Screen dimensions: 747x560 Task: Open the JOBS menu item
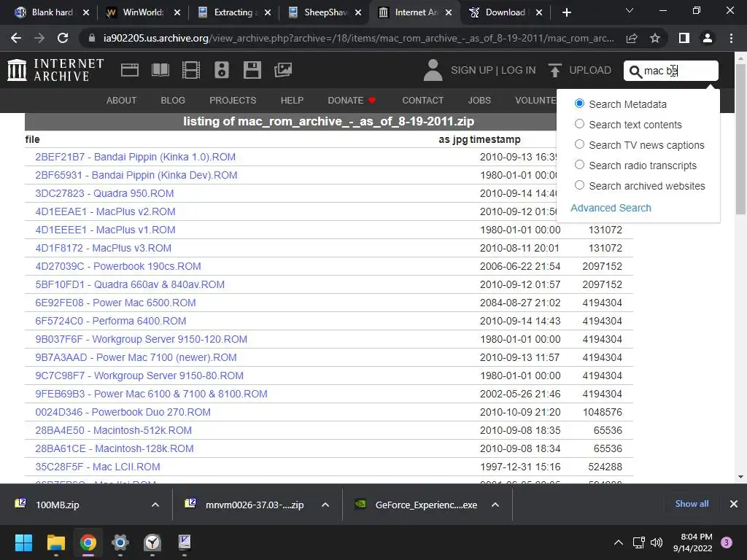479,101
